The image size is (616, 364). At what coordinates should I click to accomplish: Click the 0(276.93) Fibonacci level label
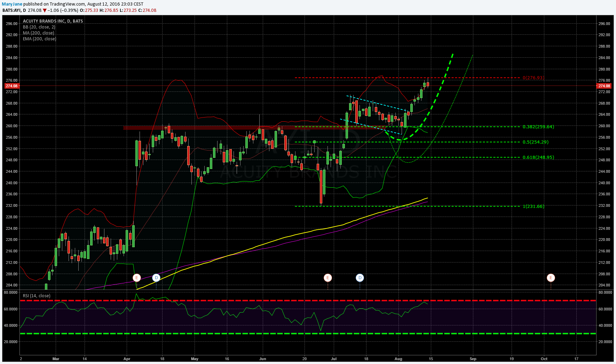[534, 78]
